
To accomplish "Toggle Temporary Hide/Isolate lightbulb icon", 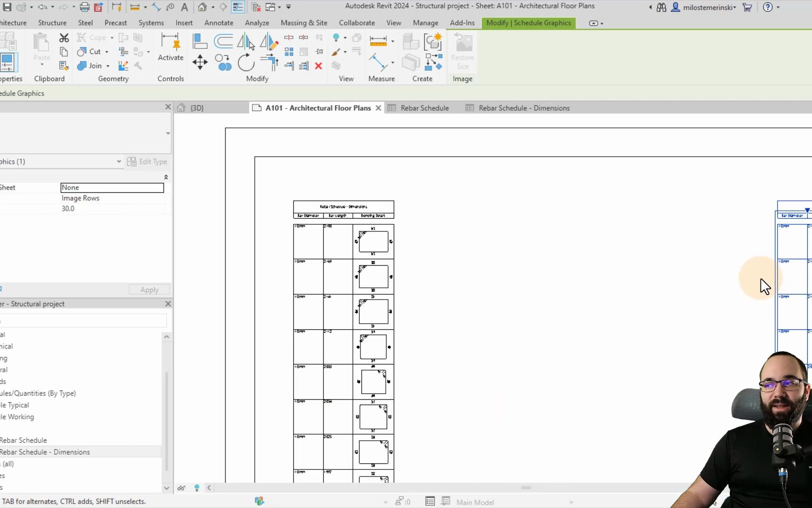I will 196,488.
